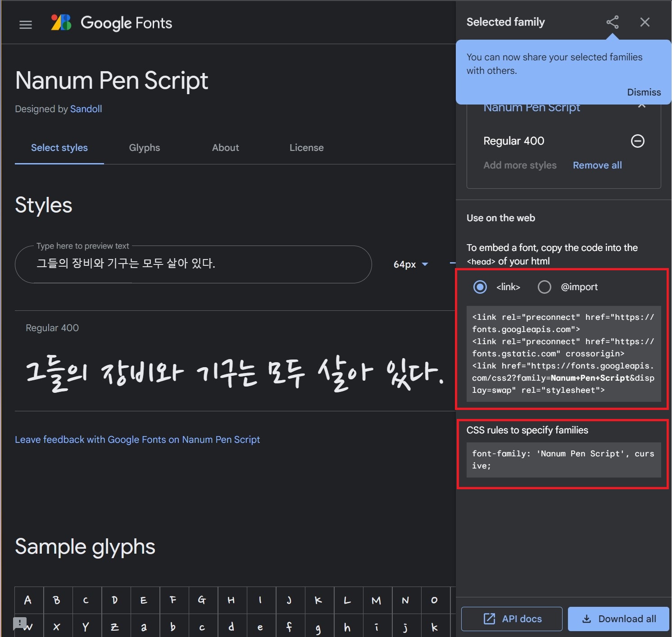Share the selected families
Image resolution: width=672 pixels, height=637 pixels.
tap(612, 22)
